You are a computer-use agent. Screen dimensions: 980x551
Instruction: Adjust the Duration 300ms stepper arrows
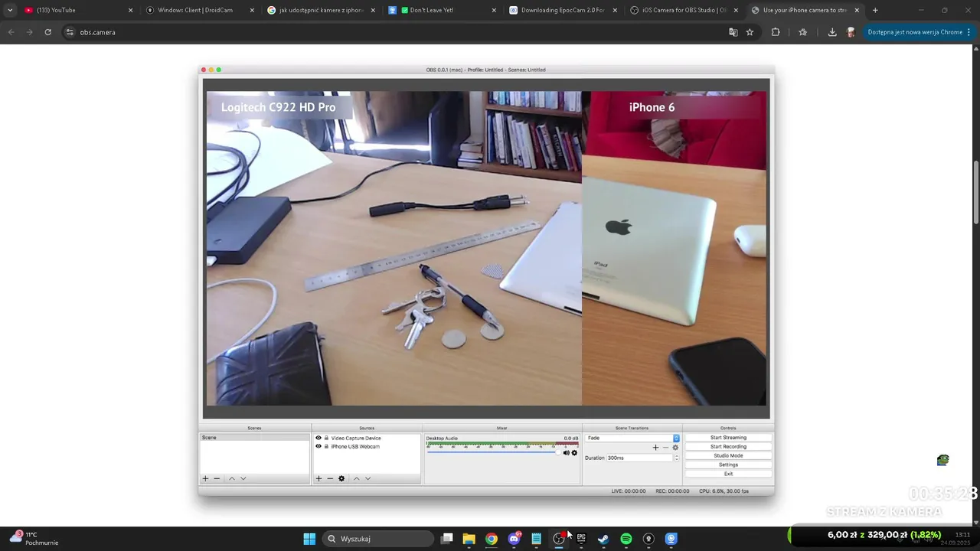tap(676, 458)
